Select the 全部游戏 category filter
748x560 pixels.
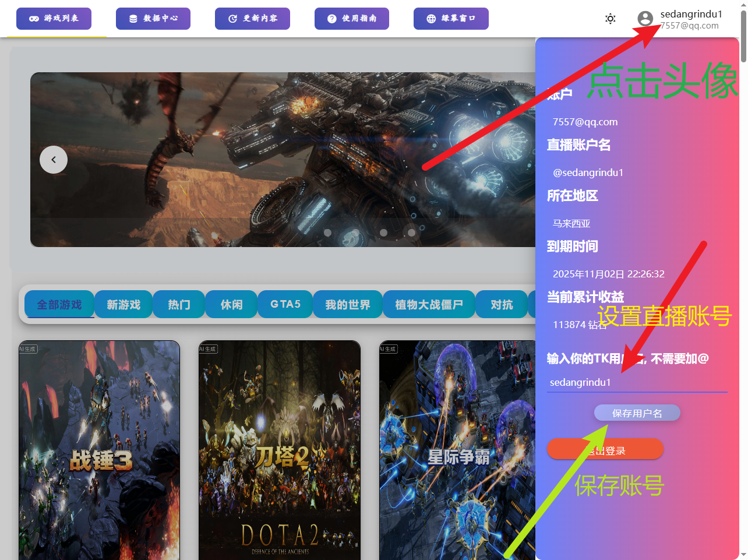(59, 304)
